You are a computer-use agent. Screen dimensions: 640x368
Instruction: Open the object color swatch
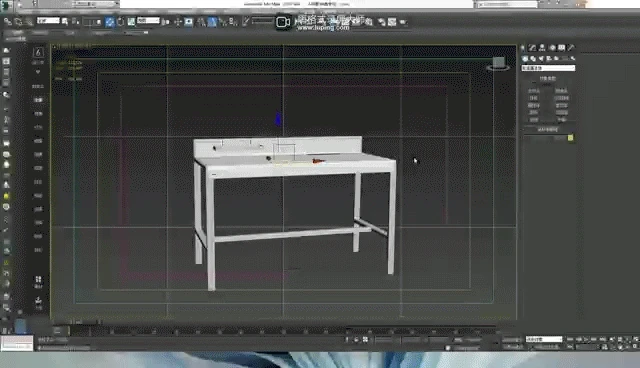(570, 138)
